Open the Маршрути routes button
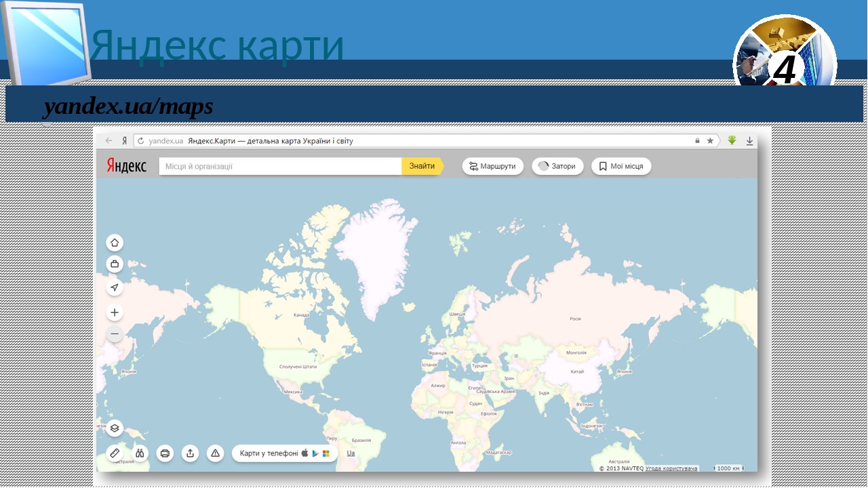Viewport: 868px width, 488px height. pyautogui.click(x=493, y=166)
